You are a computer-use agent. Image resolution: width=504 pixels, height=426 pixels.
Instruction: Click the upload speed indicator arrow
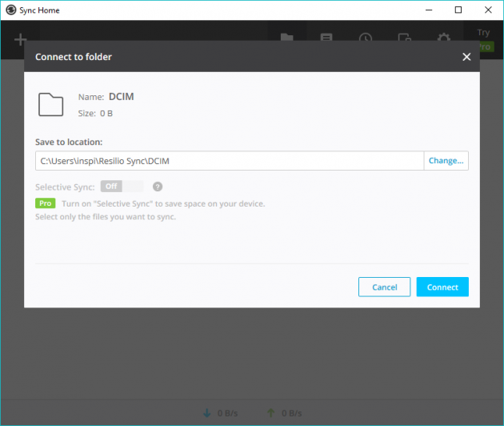271,413
